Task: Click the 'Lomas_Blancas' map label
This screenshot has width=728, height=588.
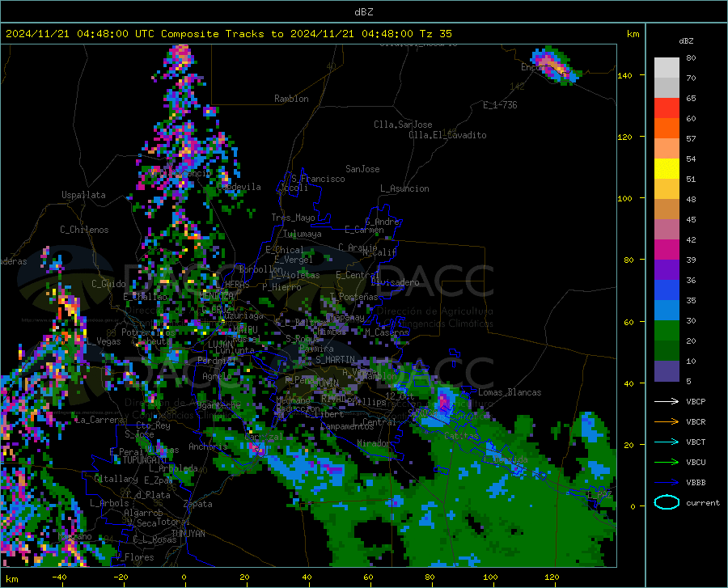Action: (510, 392)
